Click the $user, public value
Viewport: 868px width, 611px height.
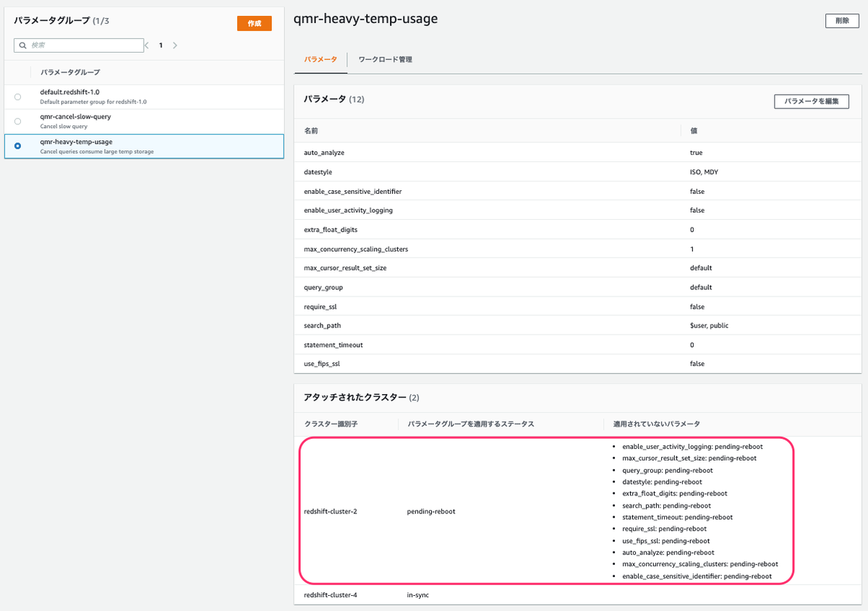click(x=709, y=325)
